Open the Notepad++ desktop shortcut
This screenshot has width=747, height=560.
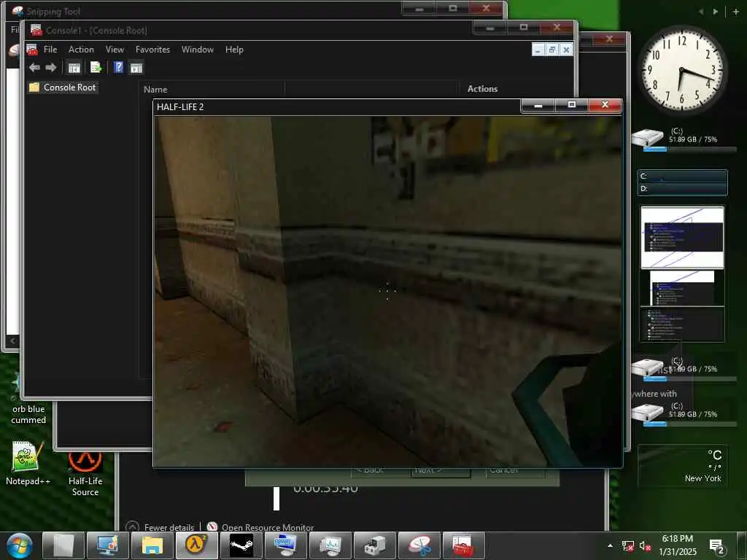pyautogui.click(x=28, y=463)
